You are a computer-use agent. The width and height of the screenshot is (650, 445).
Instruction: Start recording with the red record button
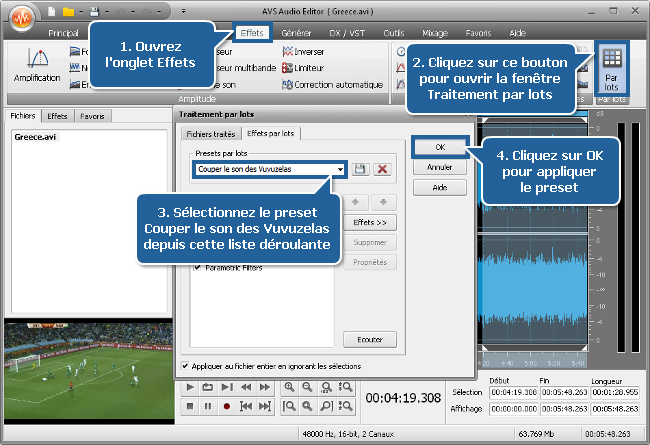click(226, 406)
